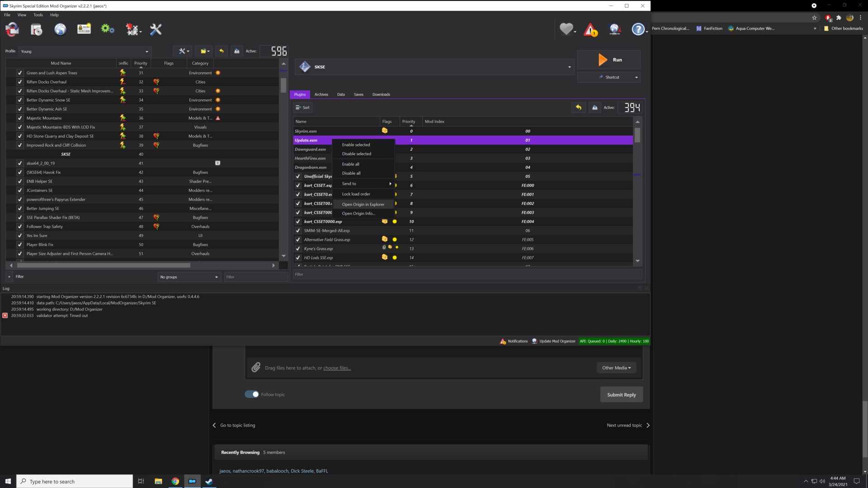Open the red warning problems icon
The image size is (868, 488).
(590, 30)
